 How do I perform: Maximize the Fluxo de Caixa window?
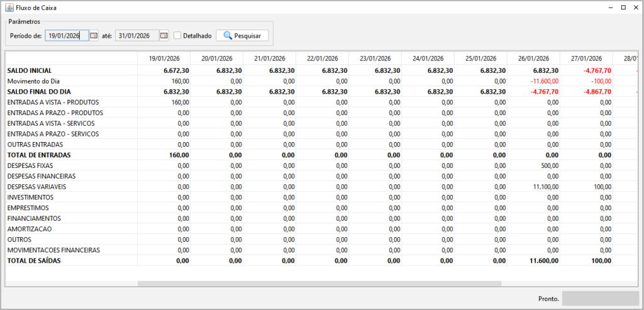(623, 7)
